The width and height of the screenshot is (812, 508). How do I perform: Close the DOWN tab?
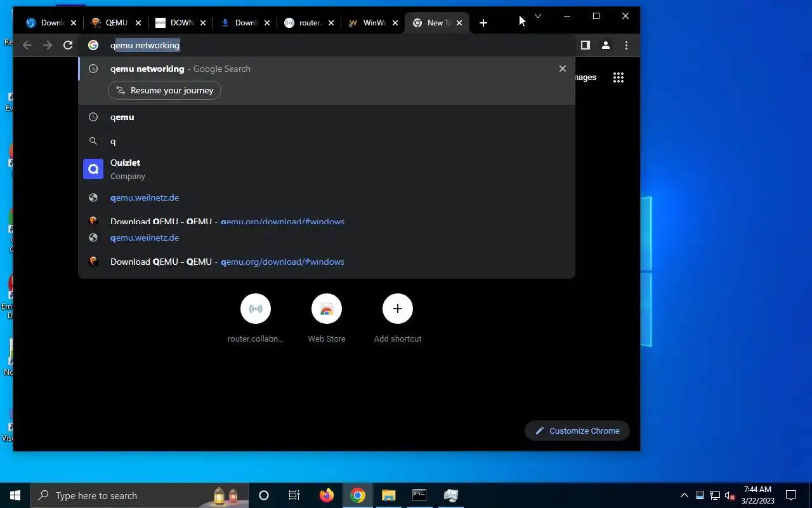coord(203,23)
